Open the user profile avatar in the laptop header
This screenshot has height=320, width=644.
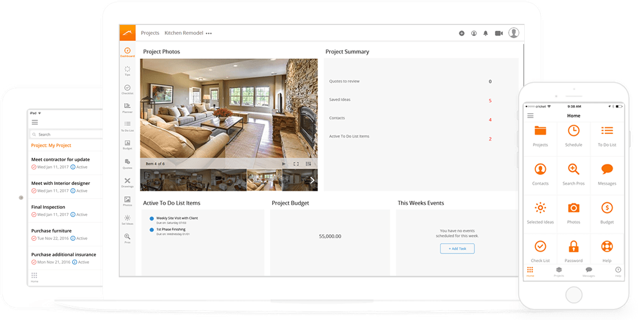pos(514,33)
